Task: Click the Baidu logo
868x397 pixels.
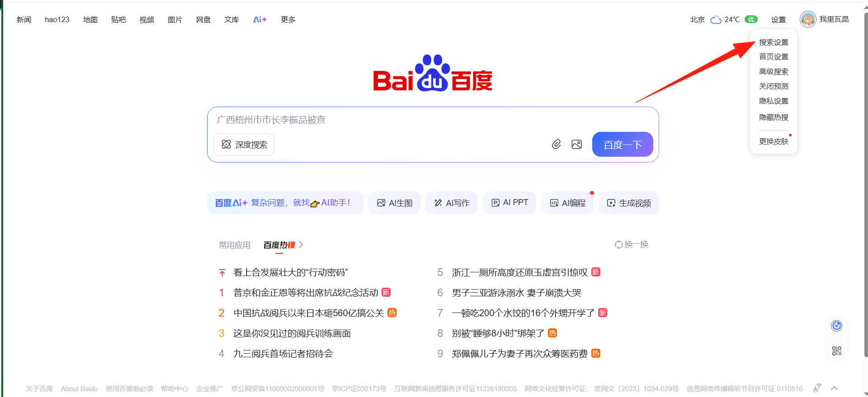Action: (x=432, y=74)
